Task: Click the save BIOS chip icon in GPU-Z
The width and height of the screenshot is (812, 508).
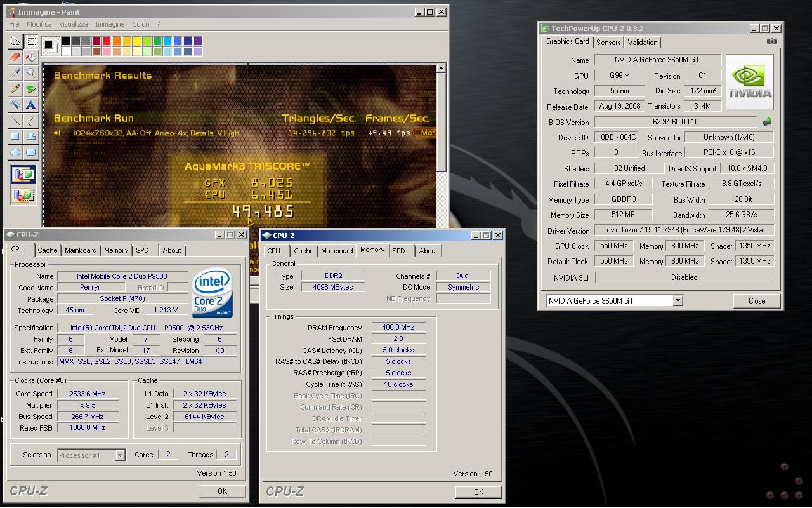Action: pos(767,122)
